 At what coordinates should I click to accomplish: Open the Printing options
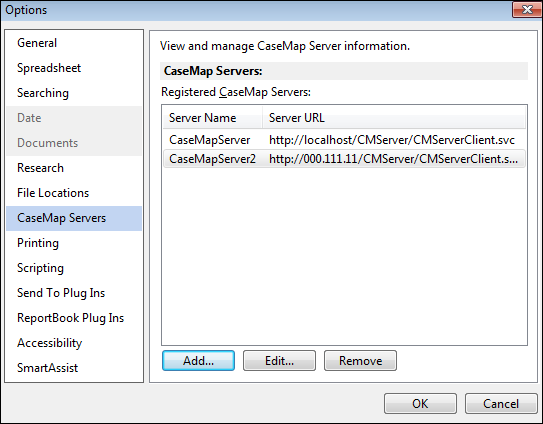[x=38, y=243]
